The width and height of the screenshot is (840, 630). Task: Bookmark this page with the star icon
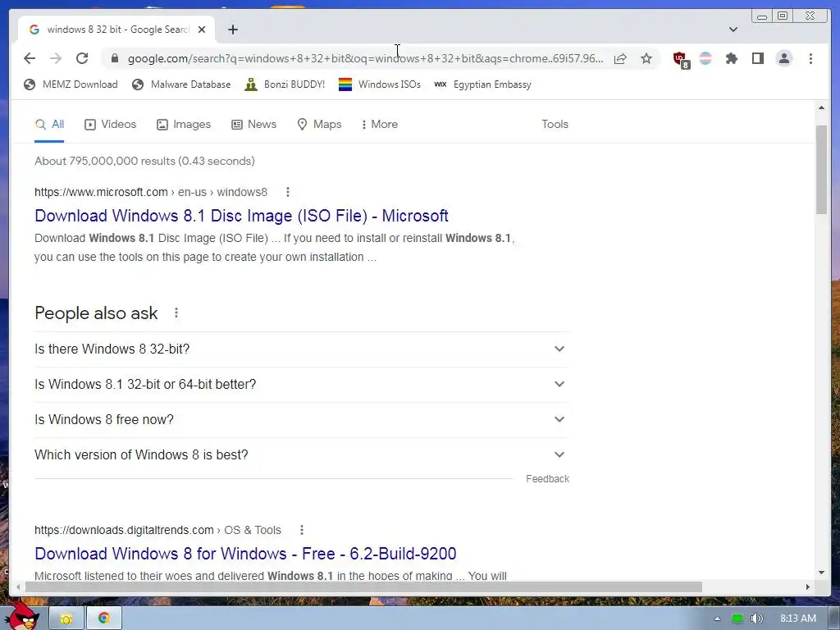coord(646,58)
